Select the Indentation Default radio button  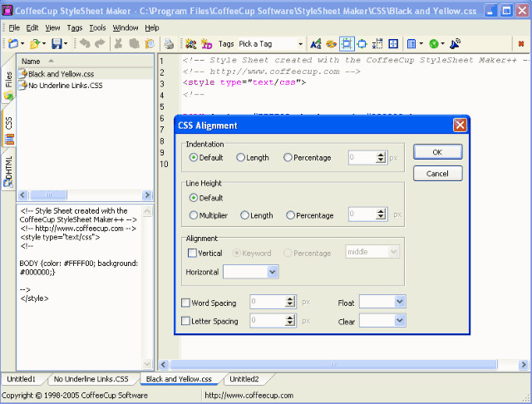point(193,158)
